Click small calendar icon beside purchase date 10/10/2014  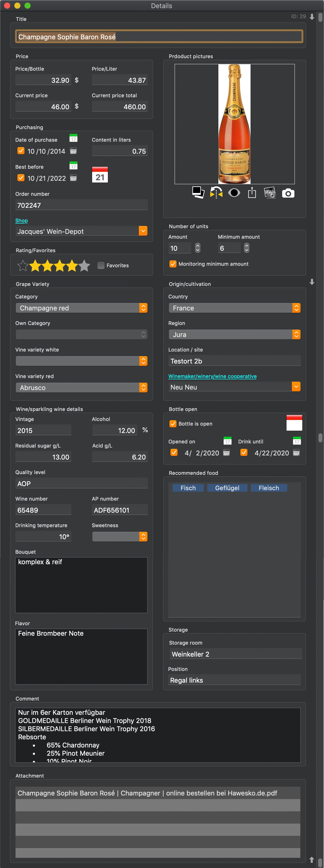click(x=73, y=151)
